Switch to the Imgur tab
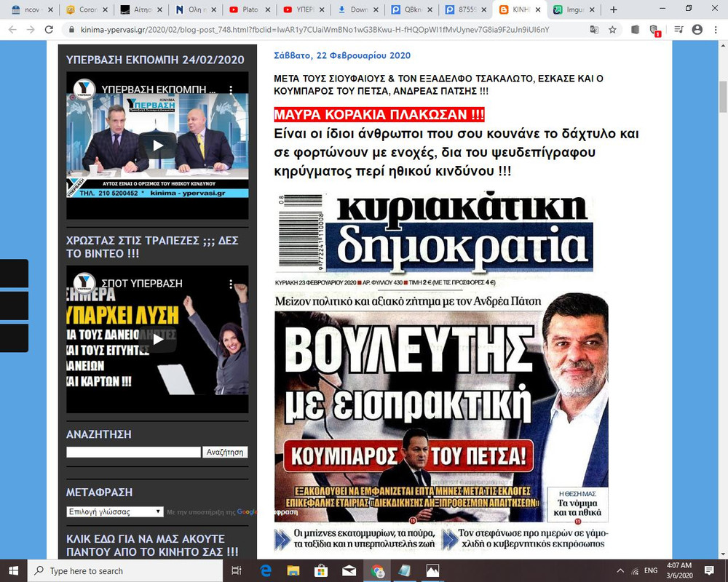728x582 pixels. click(573, 9)
